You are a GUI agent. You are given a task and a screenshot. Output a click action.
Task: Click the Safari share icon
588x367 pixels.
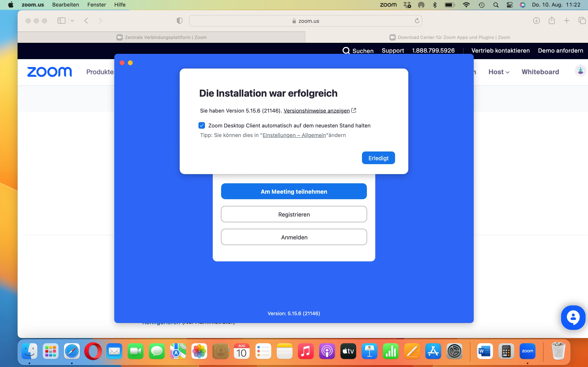point(551,21)
